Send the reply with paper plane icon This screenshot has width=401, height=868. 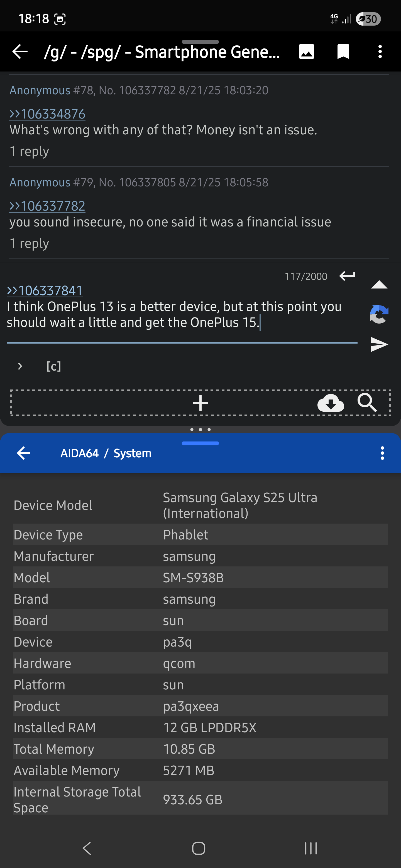pos(379,344)
